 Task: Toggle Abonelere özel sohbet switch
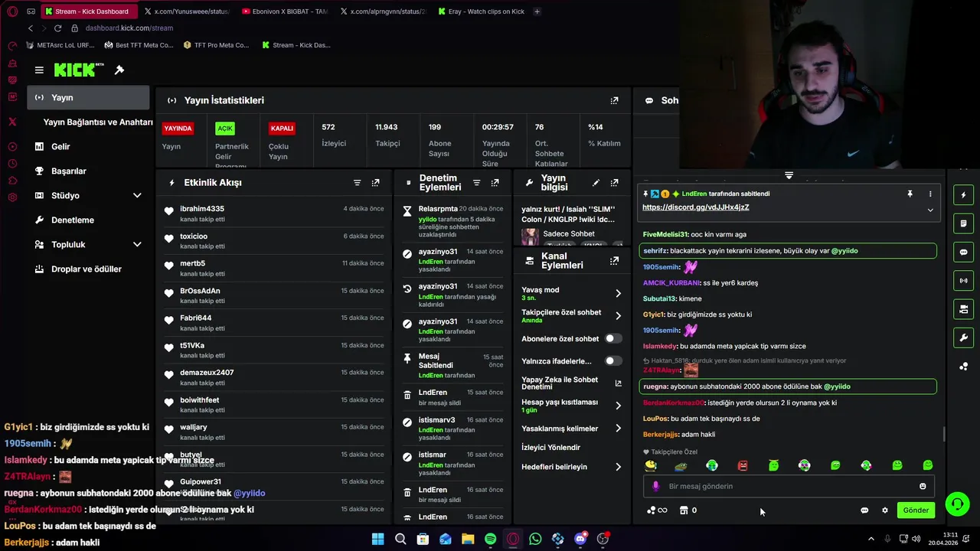613,338
